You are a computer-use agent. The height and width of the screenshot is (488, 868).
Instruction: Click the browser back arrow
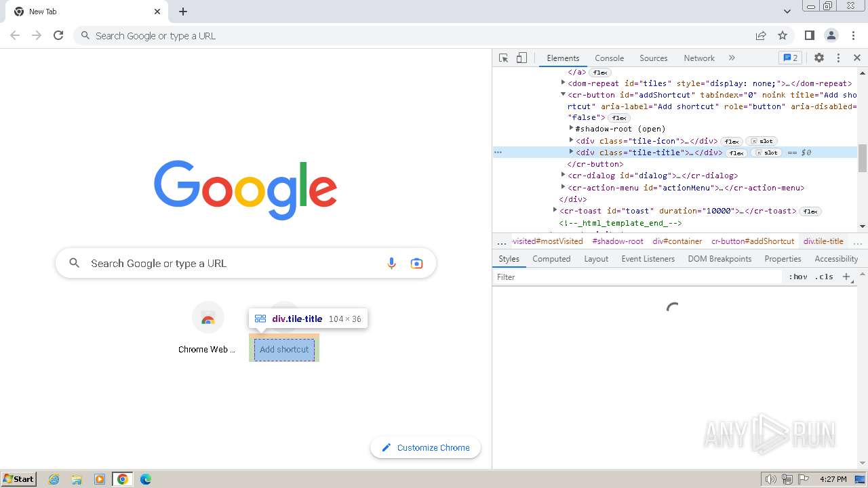tap(15, 35)
